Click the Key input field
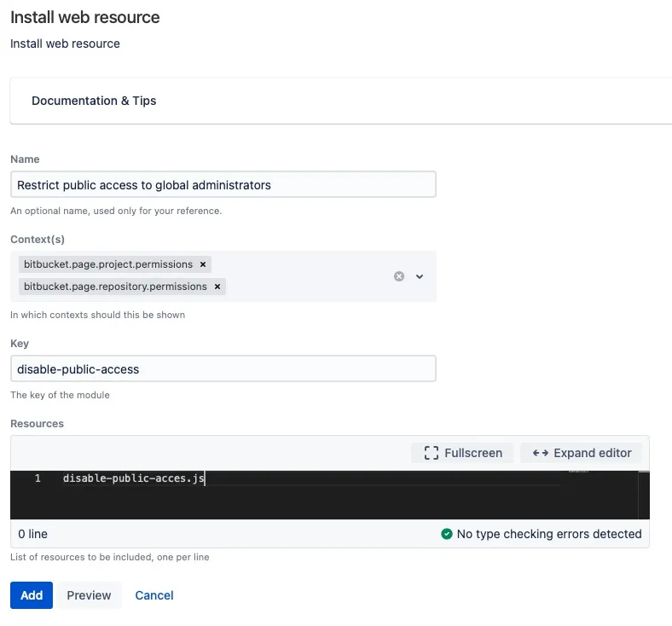 pyautogui.click(x=223, y=369)
